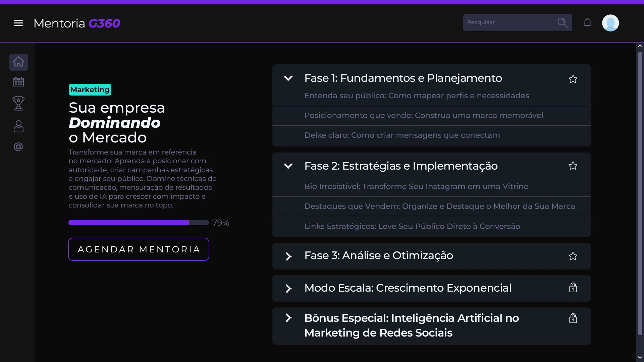Image resolution: width=644 pixels, height=362 pixels.
Task: Favorite Fase 3 with the star
Action: (x=573, y=256)
